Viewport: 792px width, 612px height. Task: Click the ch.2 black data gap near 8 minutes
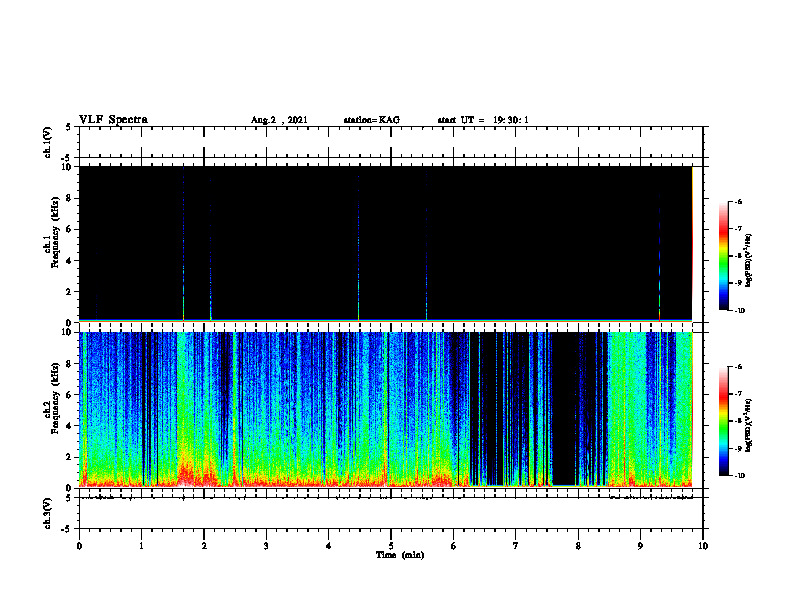point(564,408)
